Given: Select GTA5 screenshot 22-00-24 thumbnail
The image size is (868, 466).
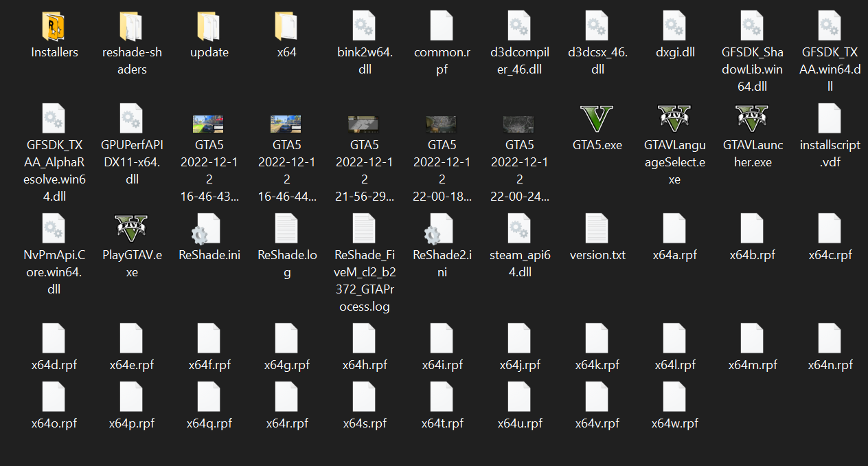Looking at the screenshot, I should (519, 124).
